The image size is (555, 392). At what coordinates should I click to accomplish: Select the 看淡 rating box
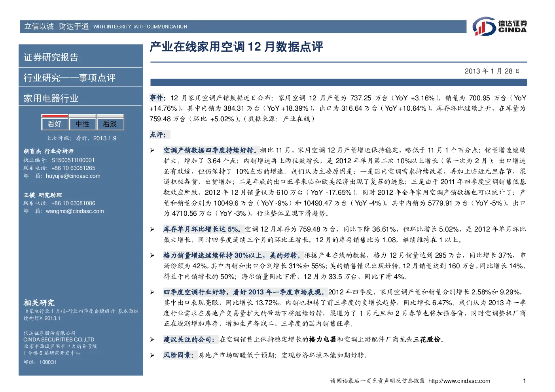[x=110, y=124]
